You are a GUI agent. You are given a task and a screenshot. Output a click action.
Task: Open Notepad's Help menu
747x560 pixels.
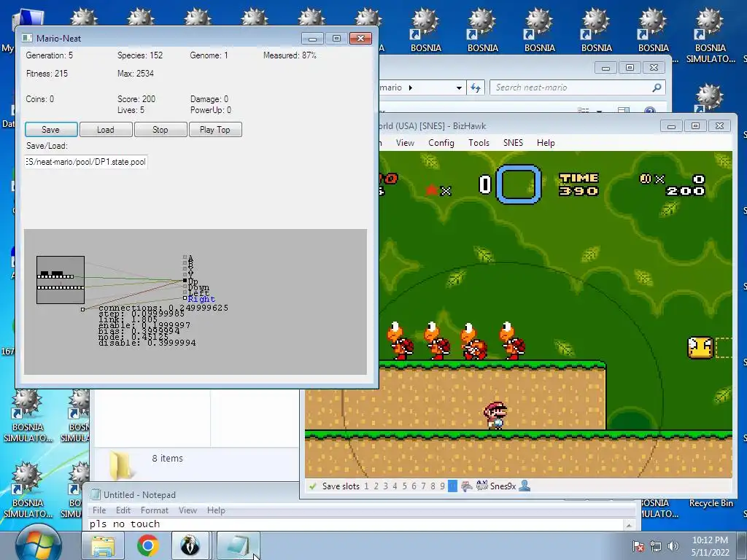point(216,510)
